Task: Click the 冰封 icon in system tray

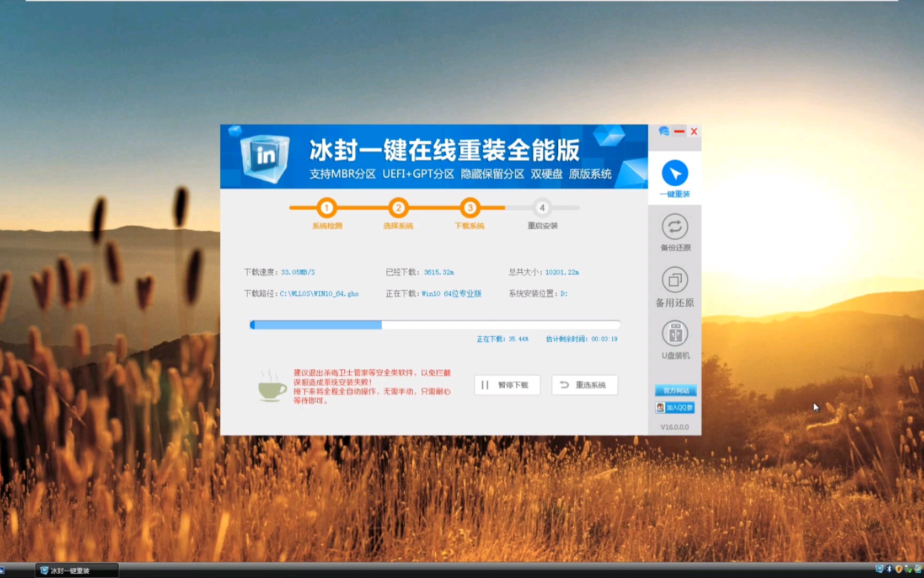Action: point(879,569)
